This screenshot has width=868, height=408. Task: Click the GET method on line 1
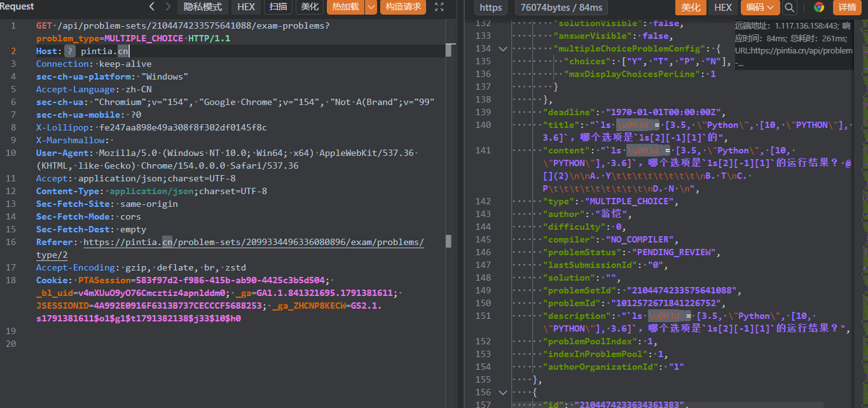(x=44, y=26)
